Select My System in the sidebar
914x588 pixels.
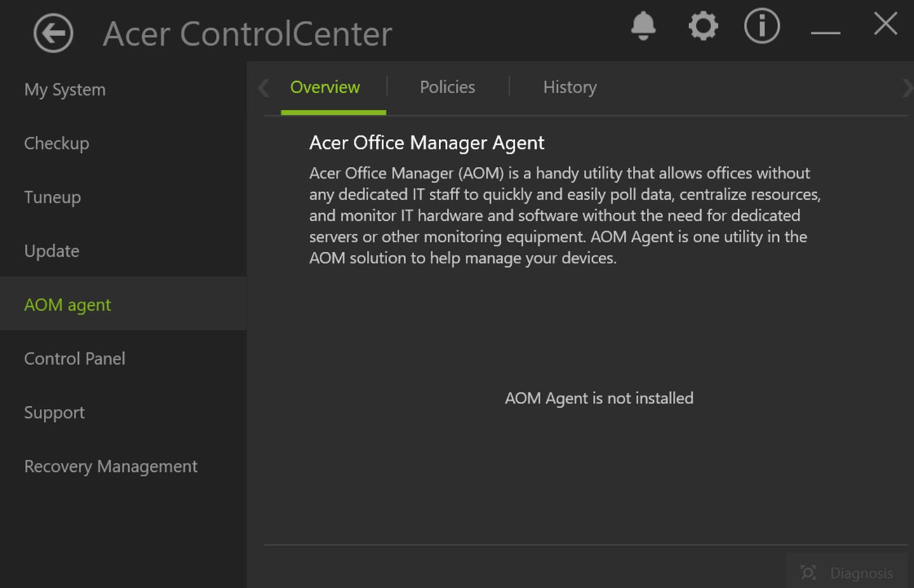click(65, 90)
